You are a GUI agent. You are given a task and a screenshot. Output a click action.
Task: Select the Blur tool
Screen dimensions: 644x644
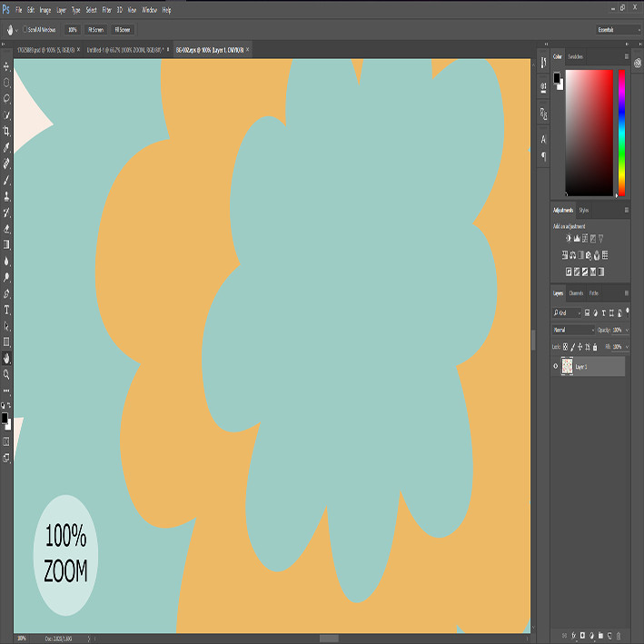point(6,261)
